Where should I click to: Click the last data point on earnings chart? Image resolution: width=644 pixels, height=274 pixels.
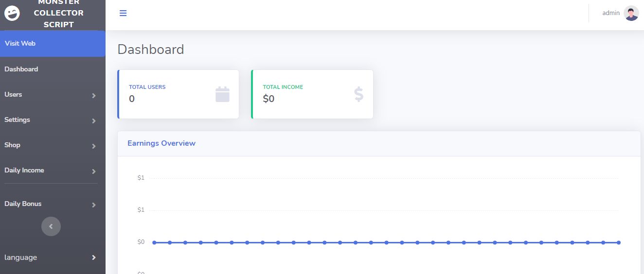coord(619,242)
